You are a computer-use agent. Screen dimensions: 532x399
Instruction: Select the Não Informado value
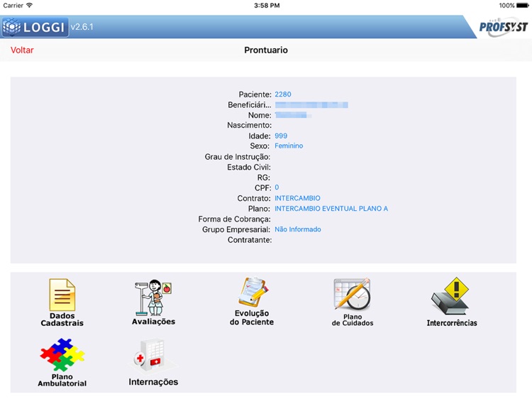coord(297,229)
